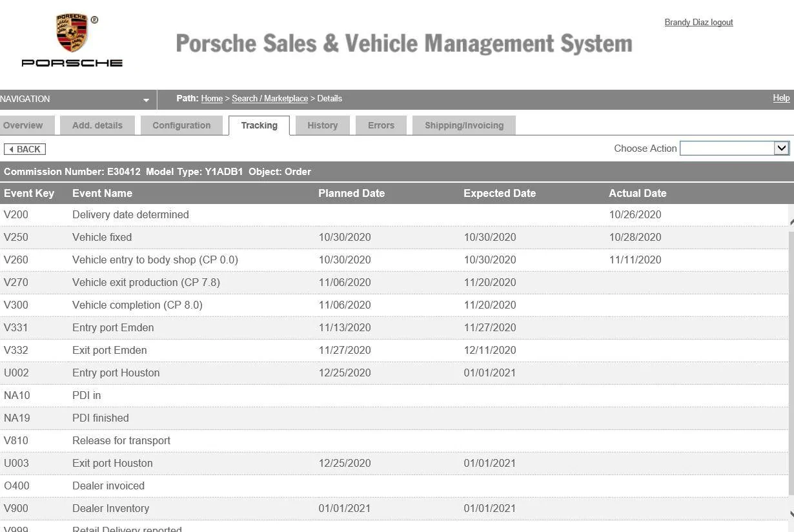Image resolution: width=794 pixels, height=532 pixels.
Task: Click the 'Release for transport' event name
Action: click(x=121, y=440)
